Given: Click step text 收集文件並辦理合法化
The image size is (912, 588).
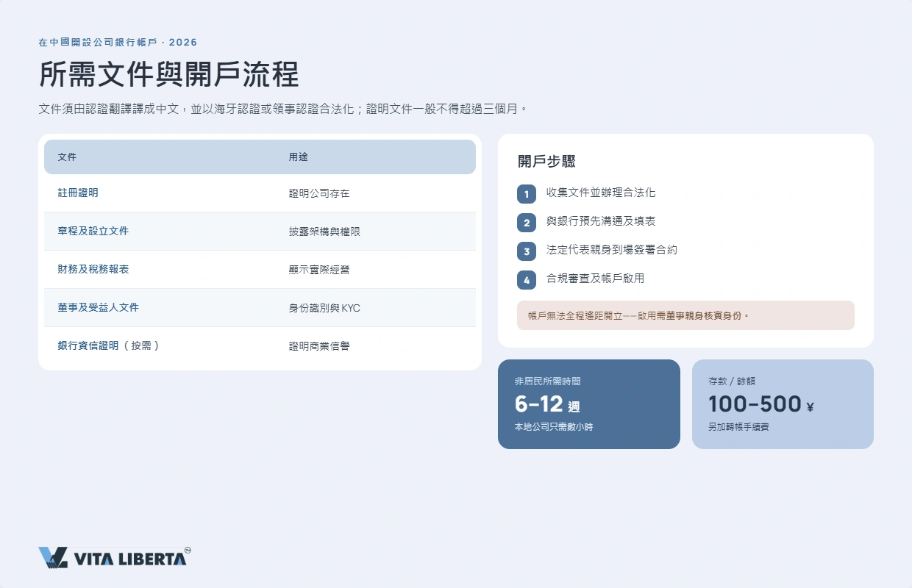Looking at the screenshot, I should pos(601,193).
